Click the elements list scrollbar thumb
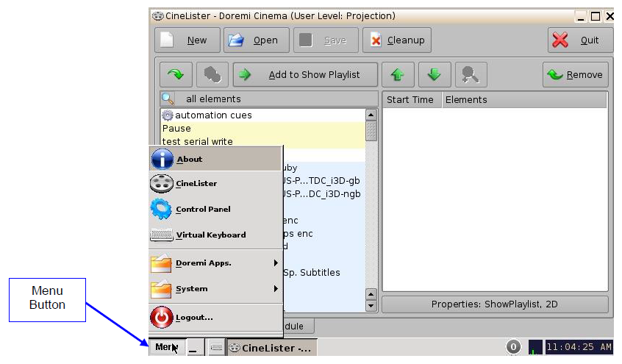This screenshot has width=622, height=364. point(371,131)
